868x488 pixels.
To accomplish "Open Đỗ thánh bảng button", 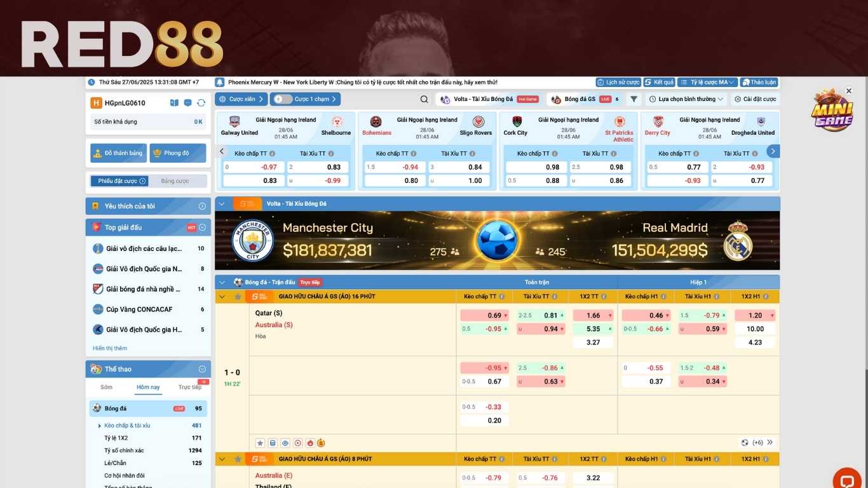I will (x=119, y=153).
